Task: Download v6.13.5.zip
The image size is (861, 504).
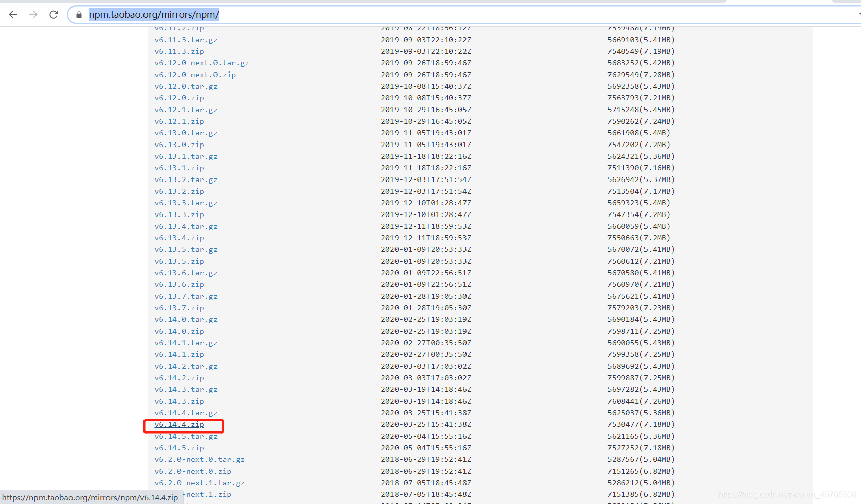Action: point(180,261)
